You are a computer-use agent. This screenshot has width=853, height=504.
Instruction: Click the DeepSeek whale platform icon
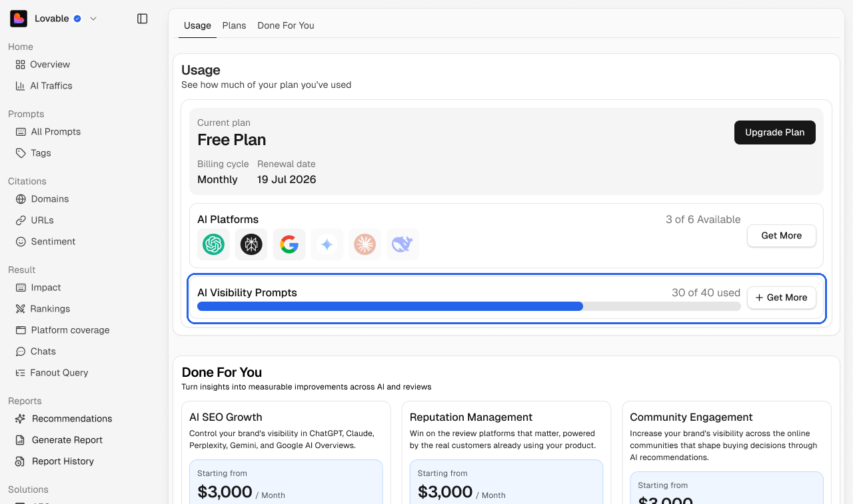click(403, 244)
